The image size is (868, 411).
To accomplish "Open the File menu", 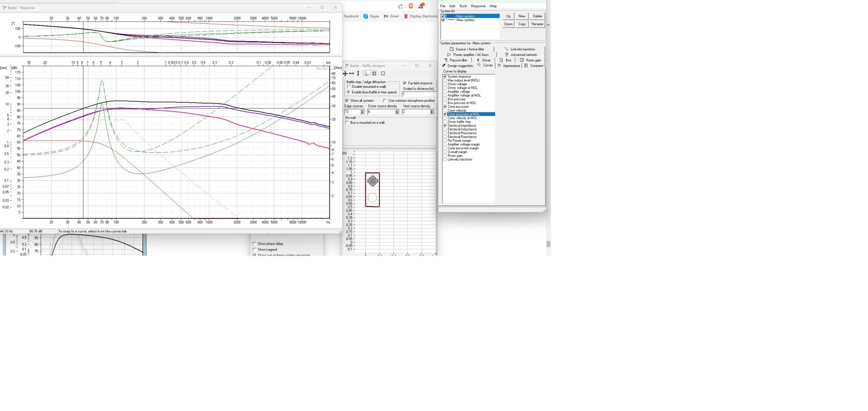I will click(x=442, y=6).
